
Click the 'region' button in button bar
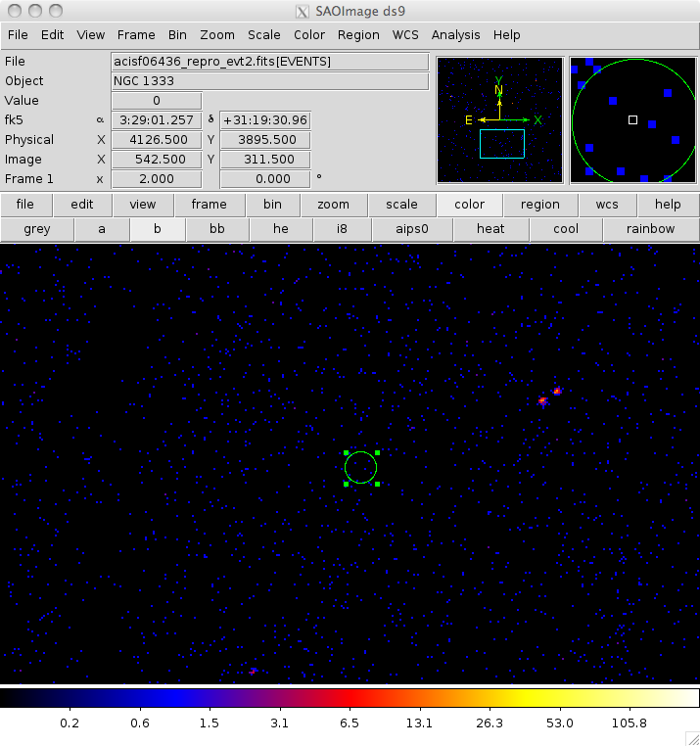coord(539,205)
